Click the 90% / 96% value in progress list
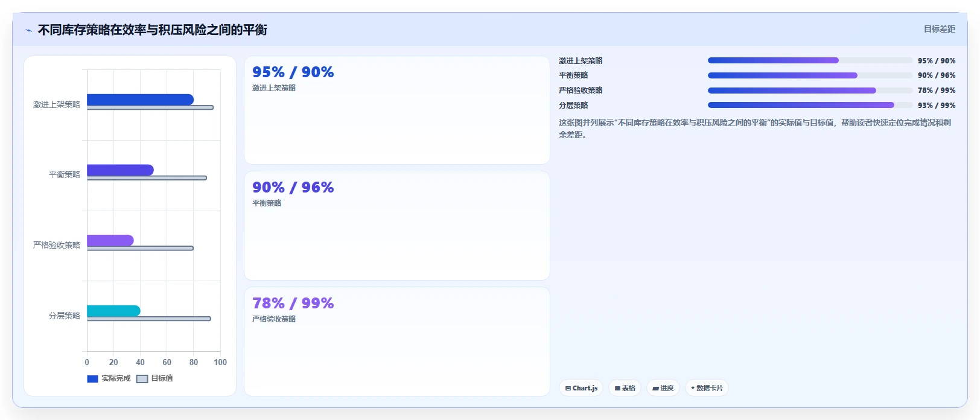 pyautogui.click(x=937, y=75)
